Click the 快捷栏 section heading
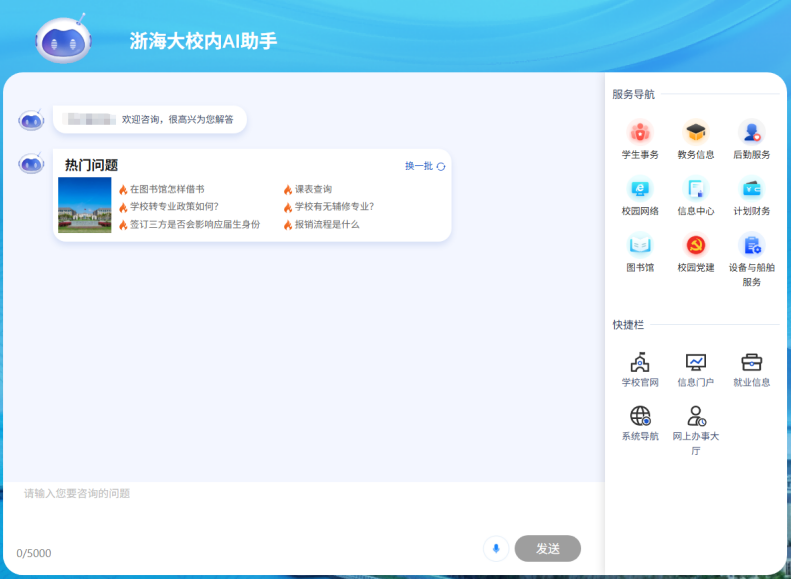 point(628,325)
